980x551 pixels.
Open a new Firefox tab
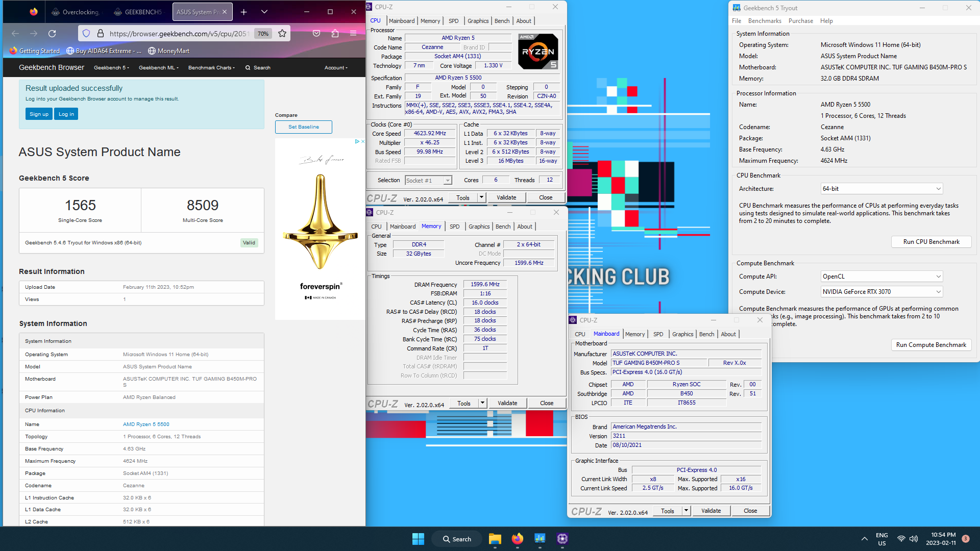click(x=244, y=12)
